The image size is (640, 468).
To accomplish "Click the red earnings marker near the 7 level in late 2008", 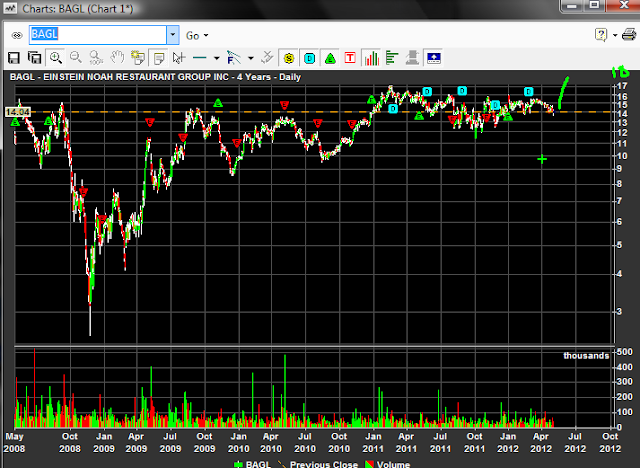I will click(x=83, y=192).
